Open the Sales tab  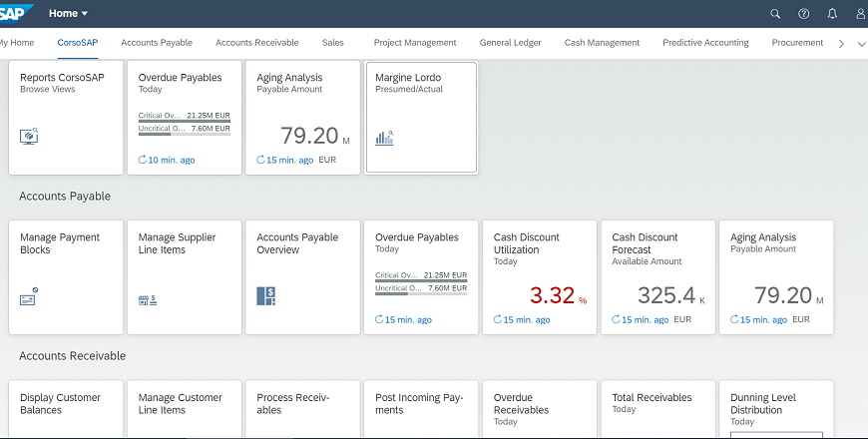[x=332, y=43]
